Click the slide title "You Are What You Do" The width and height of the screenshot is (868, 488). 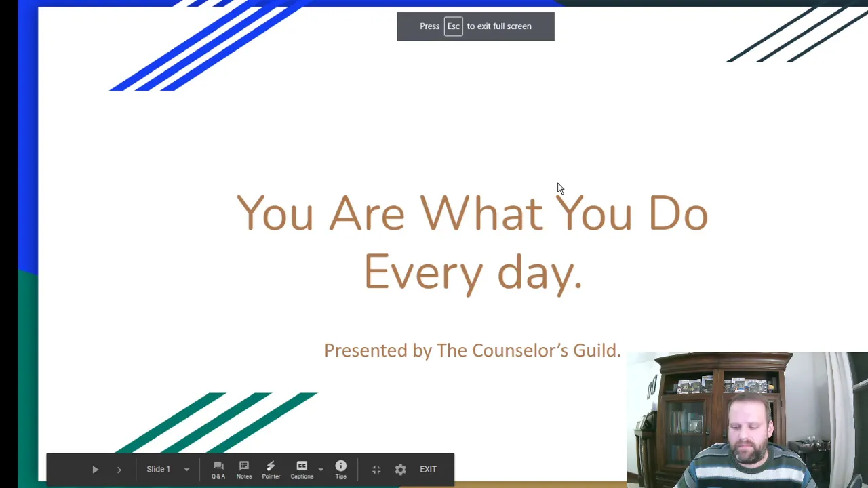coord(472,213)
